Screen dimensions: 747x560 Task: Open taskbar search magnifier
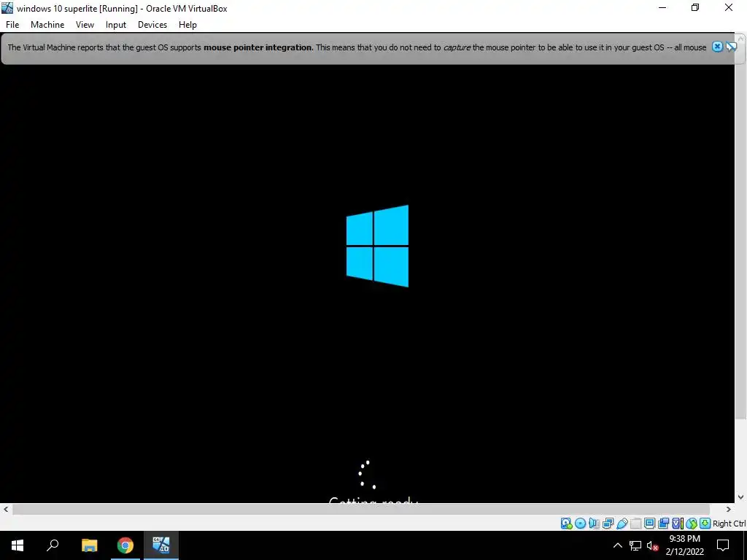(53, 545)
